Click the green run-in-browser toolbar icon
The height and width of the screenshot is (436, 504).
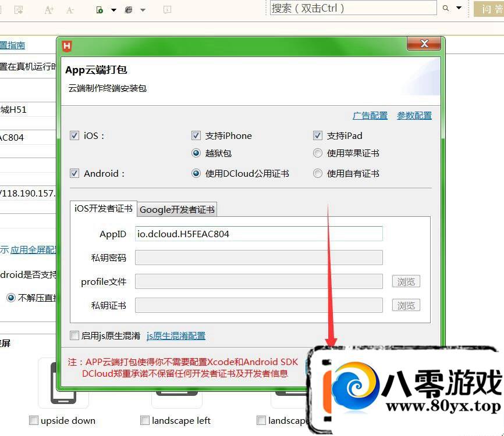pos(100,10)
